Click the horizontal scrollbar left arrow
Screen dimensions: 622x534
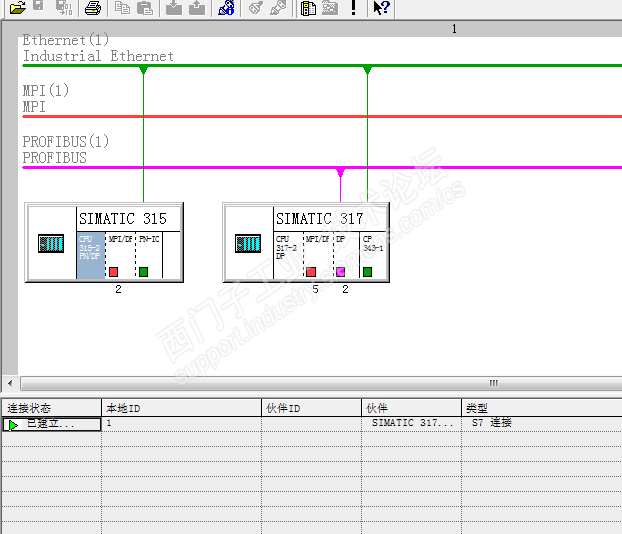(x=10, y=383)
